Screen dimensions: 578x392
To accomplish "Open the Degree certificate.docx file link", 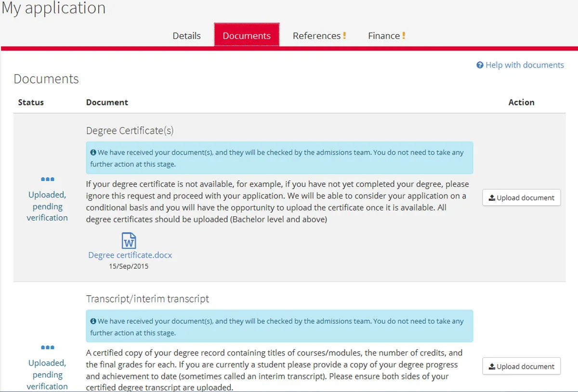I will [x=130, y=255].
